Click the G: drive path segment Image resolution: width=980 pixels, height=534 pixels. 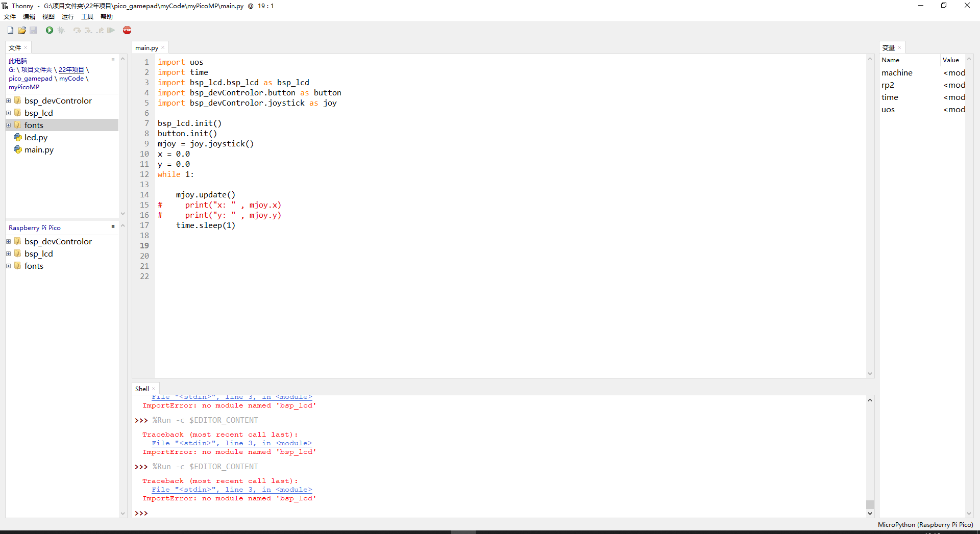[x=12, y=70]
